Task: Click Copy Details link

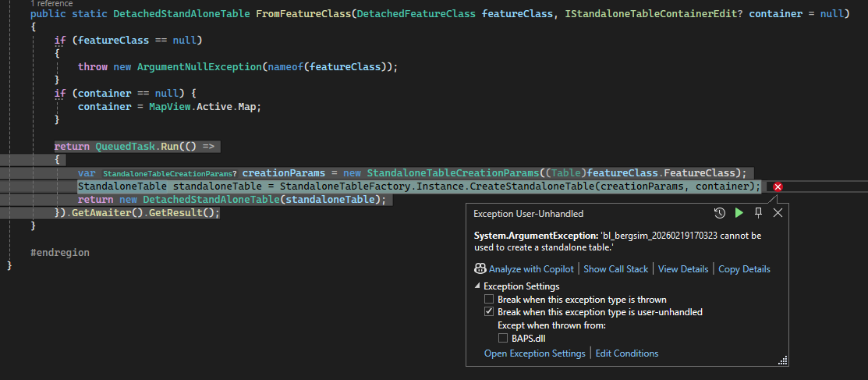Action: pos(744,268)
